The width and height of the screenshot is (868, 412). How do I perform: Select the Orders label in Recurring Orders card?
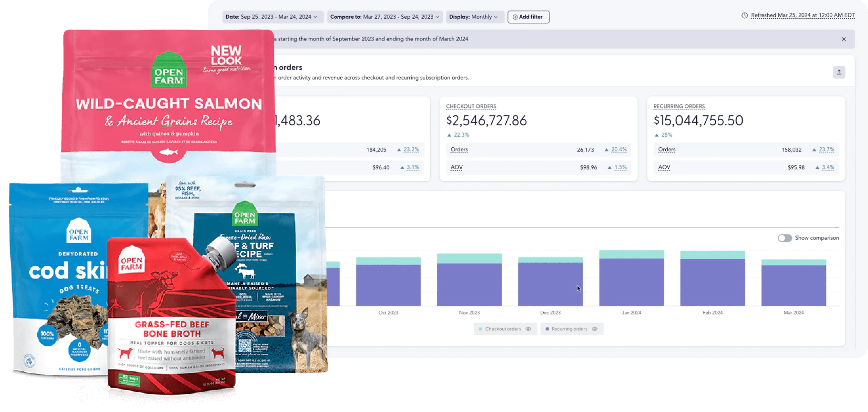point(666,149)
